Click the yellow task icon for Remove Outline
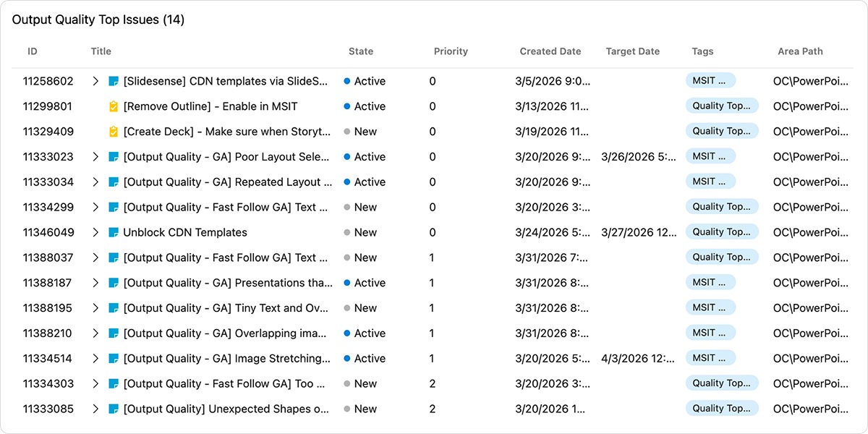The image size is (868, 434). [113, 106]
